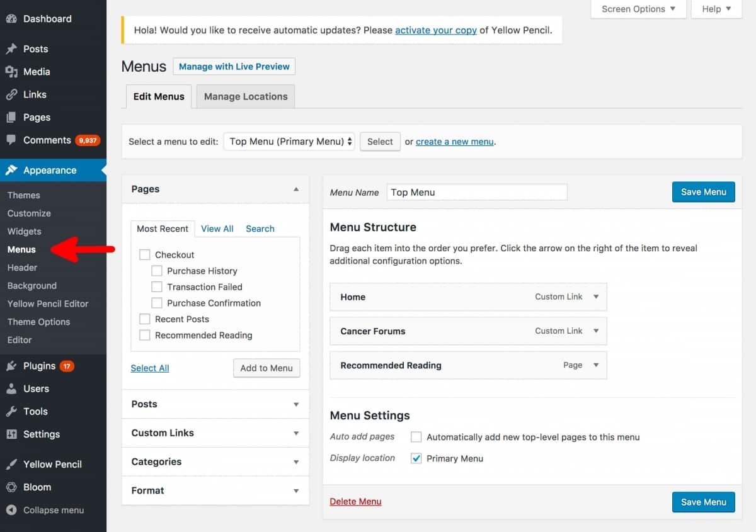
Task: Delete the current menu
Action: [x=355, y=502]
